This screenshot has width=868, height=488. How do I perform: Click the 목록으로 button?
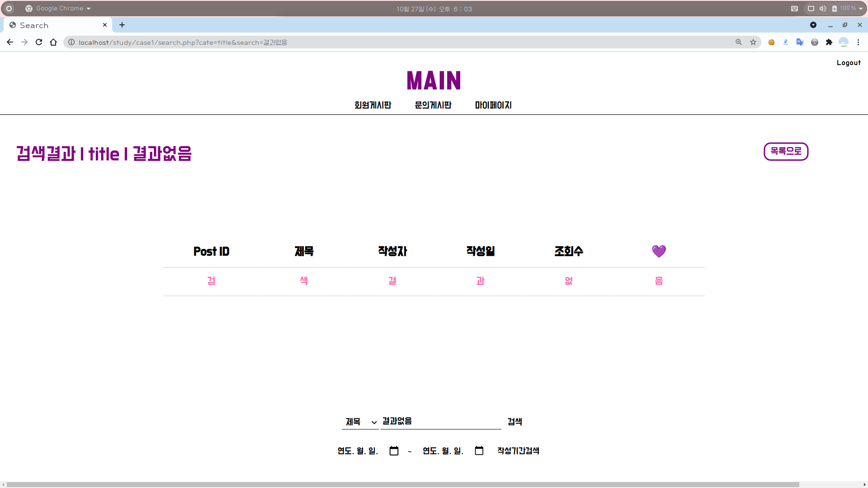pos(786,151)
